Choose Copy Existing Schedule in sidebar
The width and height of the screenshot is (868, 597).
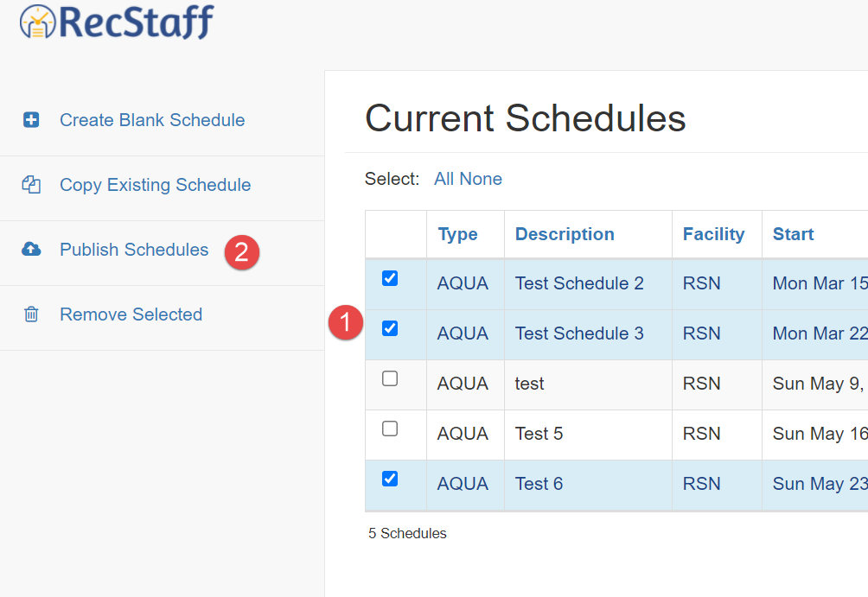(x=155, y=185)
